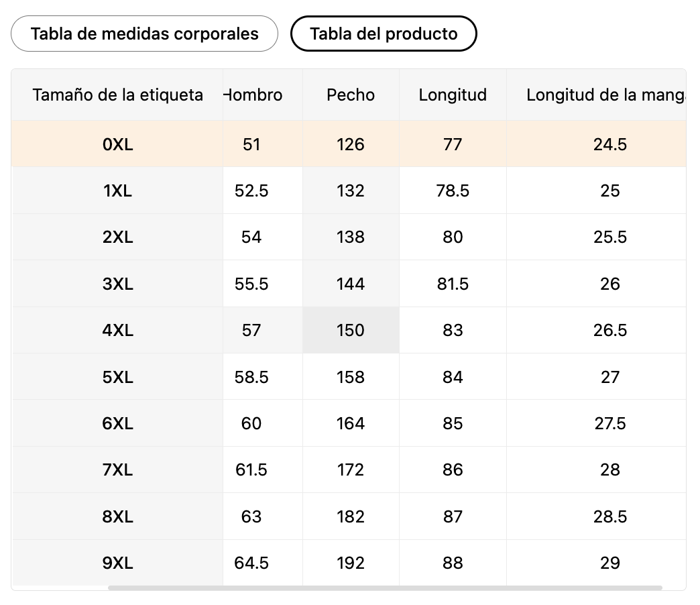Select the 5XL size row label
The image size is (700, 605).
tap(117, 377)
